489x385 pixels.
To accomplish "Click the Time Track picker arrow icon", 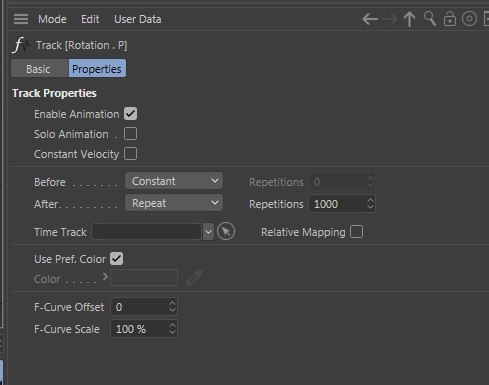I will [226, 231].
